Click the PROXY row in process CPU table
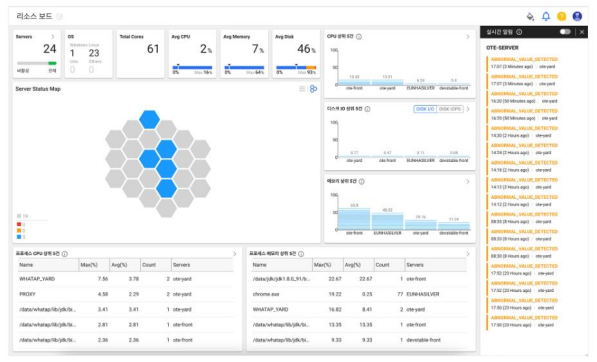The width and height of the screenshot is (597, 362). (x=125, y=294)
